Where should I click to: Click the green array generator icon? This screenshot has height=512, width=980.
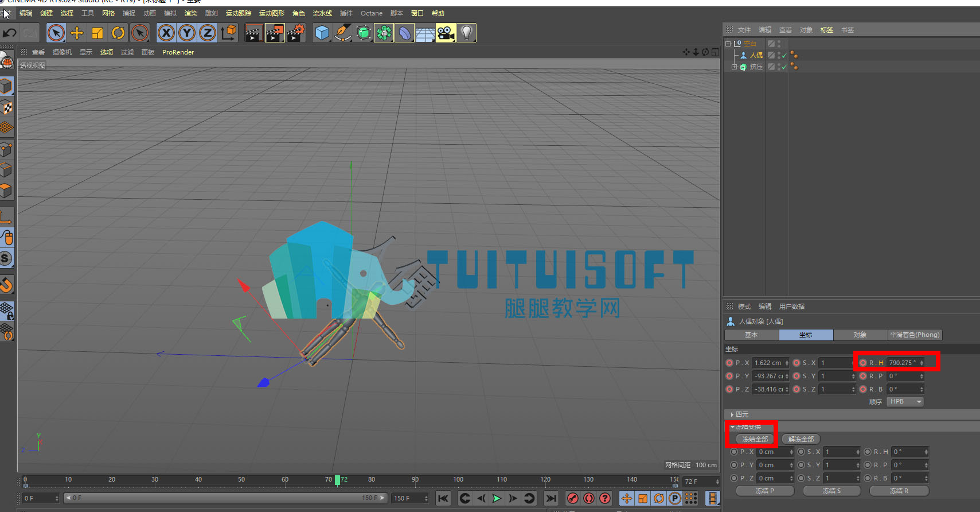(384, 33)
